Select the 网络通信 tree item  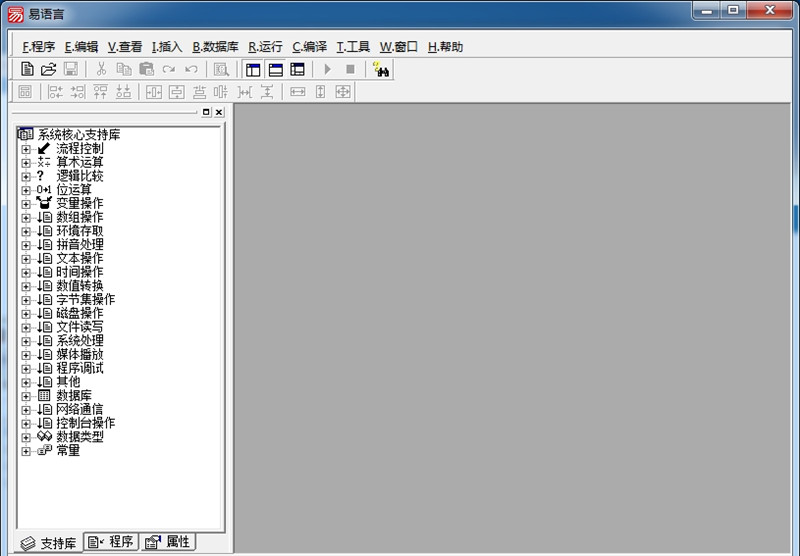tap(80, 409)
